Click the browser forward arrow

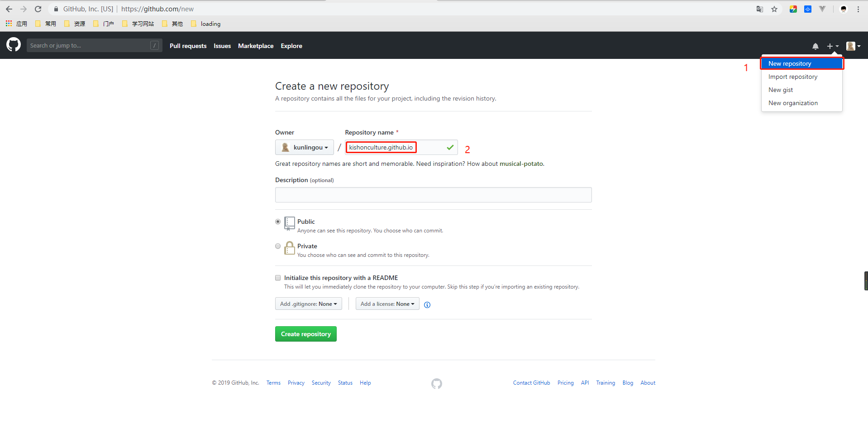pos(24,9)
